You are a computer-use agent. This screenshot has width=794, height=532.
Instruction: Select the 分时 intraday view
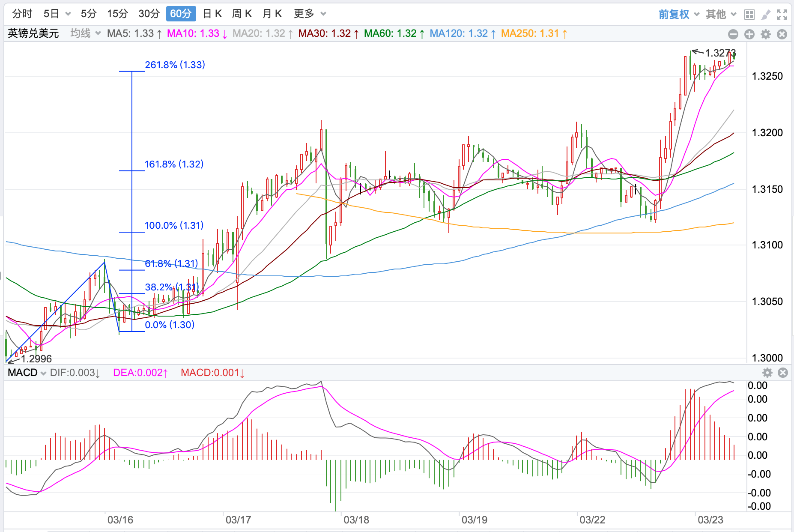click(22, 14)
